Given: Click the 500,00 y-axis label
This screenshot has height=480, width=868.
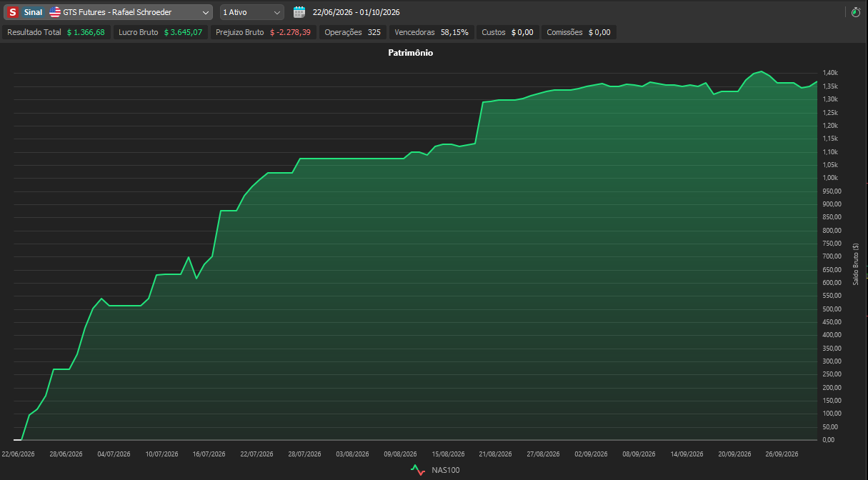Looking at the screenshot, I should [832, 309].
